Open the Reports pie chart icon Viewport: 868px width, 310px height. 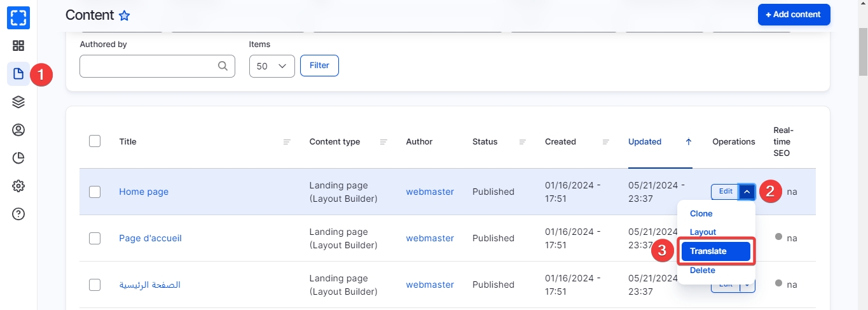(x=18, y=158)
